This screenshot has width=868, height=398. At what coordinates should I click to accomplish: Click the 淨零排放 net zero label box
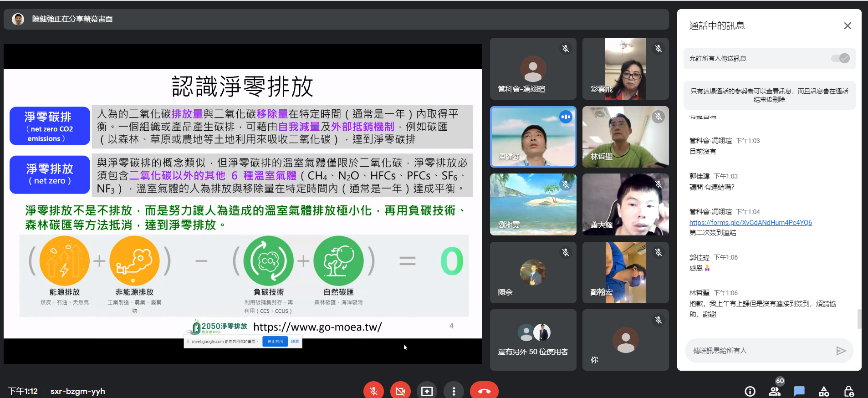coord(50,174)
